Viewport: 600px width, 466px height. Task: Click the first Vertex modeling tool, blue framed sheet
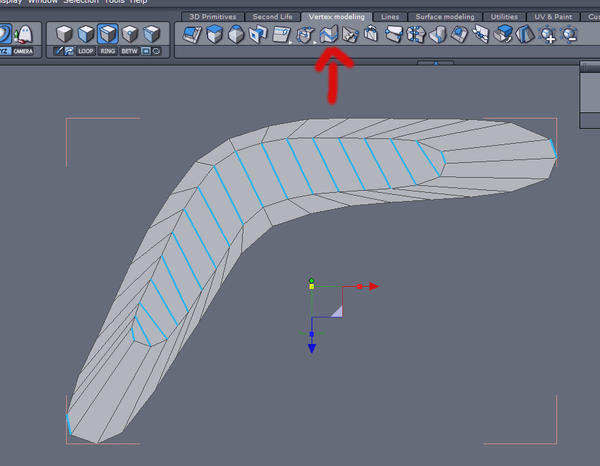pos(192,34)
